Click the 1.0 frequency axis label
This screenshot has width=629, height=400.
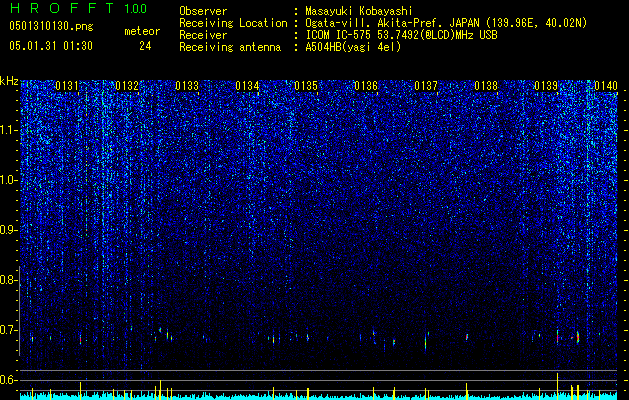point(9,180)
